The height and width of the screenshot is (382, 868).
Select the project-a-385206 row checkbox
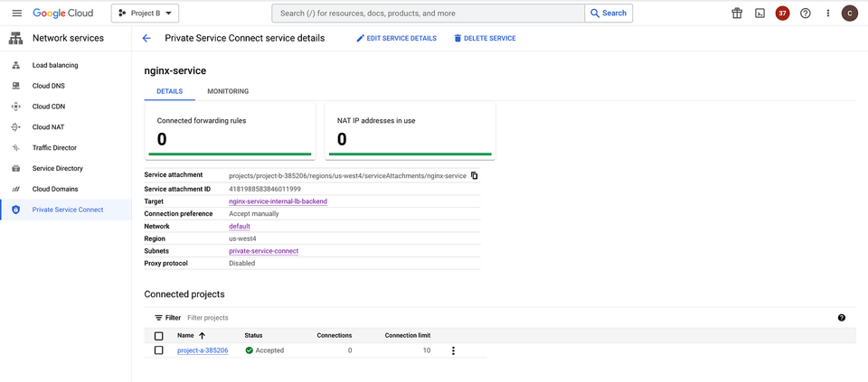[159, 350]
